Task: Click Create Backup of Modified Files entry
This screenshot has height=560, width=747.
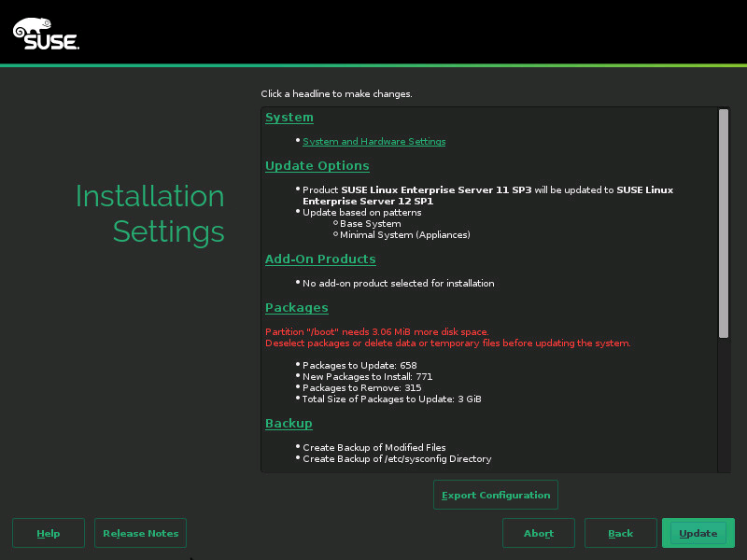Action: point(375,447)
